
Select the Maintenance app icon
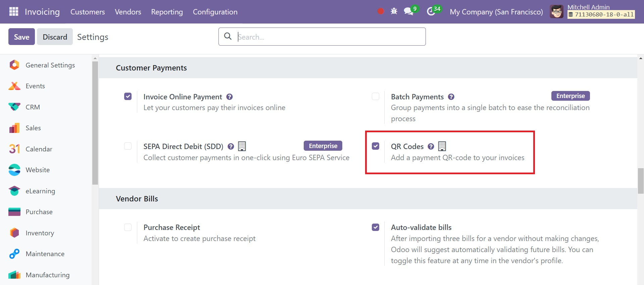(14, 254)
